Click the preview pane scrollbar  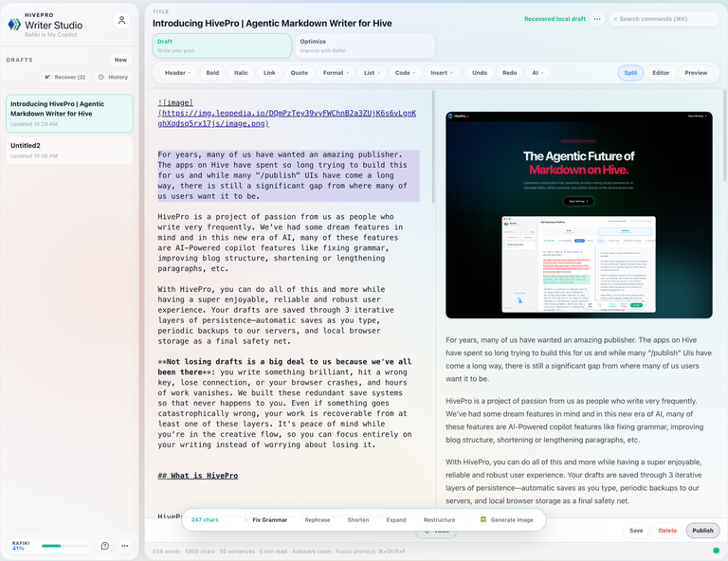pyautogui.click(x=725, y=136)
